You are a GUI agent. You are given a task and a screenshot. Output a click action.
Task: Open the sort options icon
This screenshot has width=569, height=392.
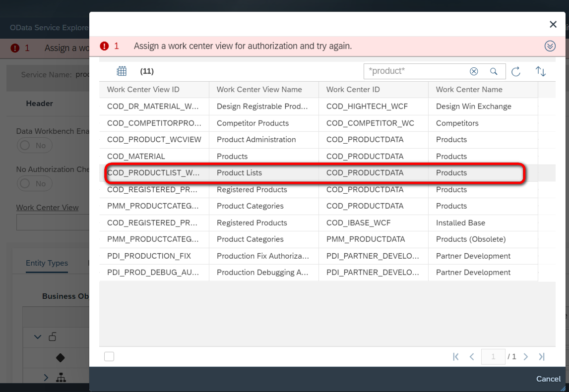click(x=540, y=71)
